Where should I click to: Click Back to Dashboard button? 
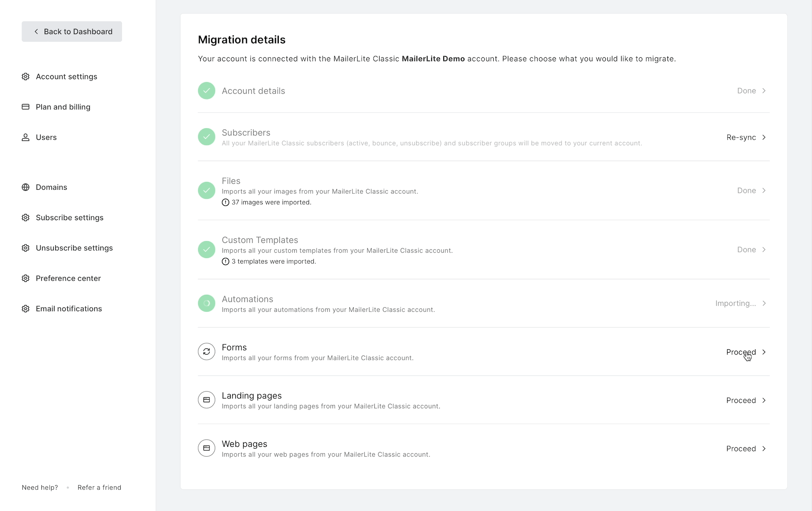pos(72,32)
